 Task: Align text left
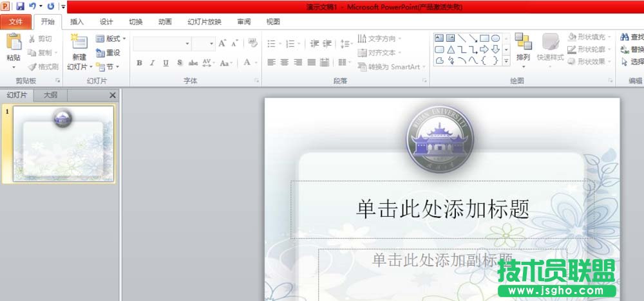point(271,62)
